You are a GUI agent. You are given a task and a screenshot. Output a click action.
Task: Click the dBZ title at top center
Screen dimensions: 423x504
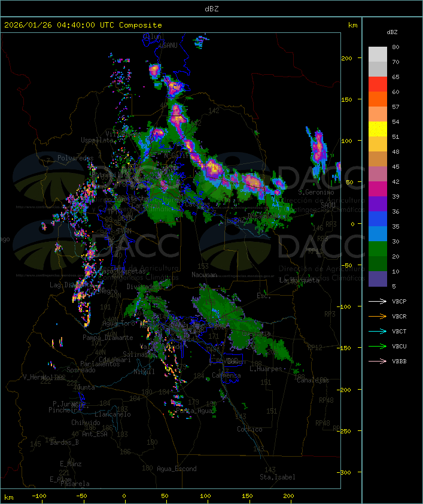(x=211, y=8)
